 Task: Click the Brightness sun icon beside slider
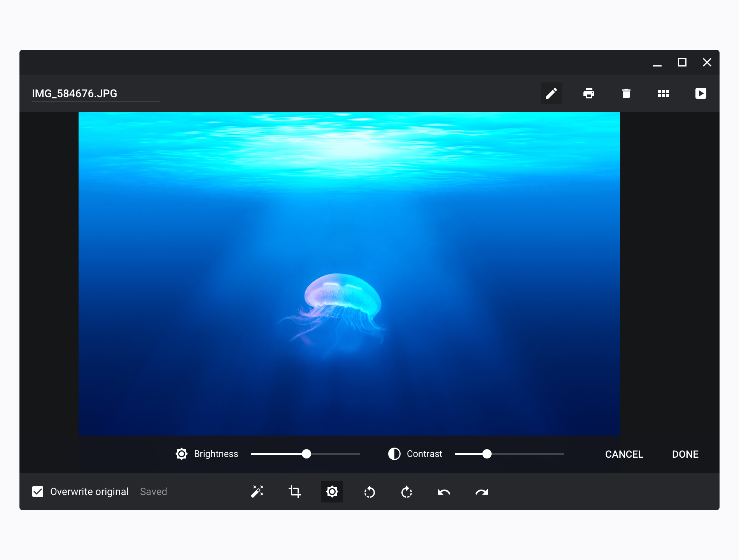[182, 454]
